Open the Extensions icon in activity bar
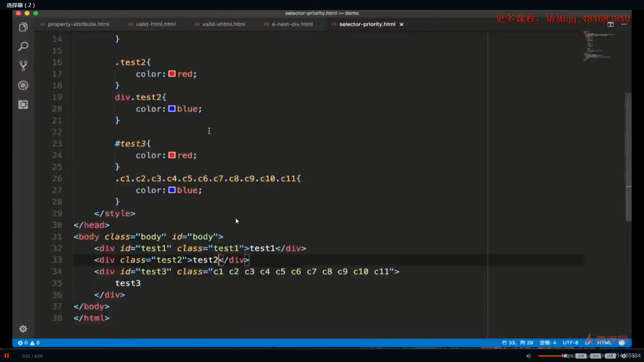 23,105
